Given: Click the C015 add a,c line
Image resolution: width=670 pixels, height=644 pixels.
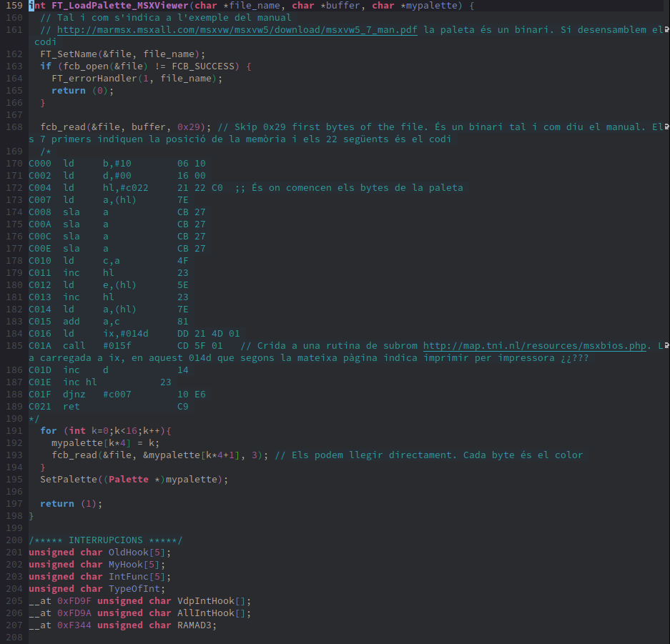Looking at the screenshot, I should [x=109, y=321].
